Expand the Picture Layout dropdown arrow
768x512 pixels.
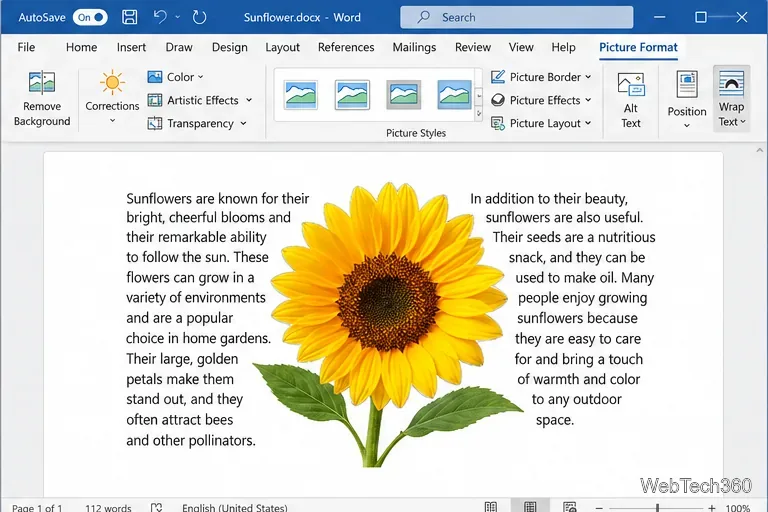588,123
